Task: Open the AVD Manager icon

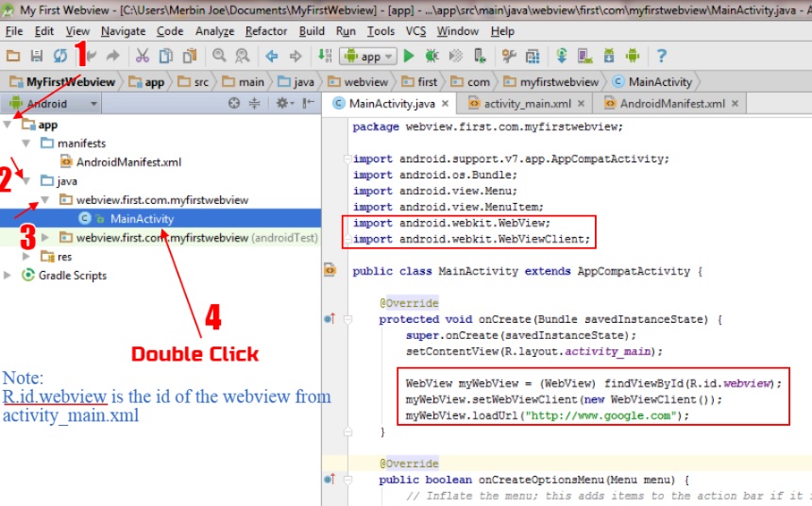Action: click(585, 56)
